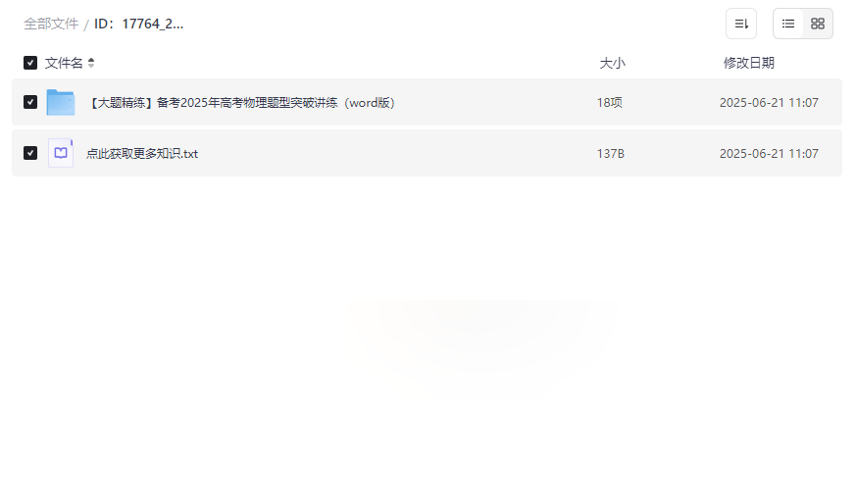Uncheck the 【大题精练】 folder checkbox
The image size is (857, 504).
click(x=30, y=102)
